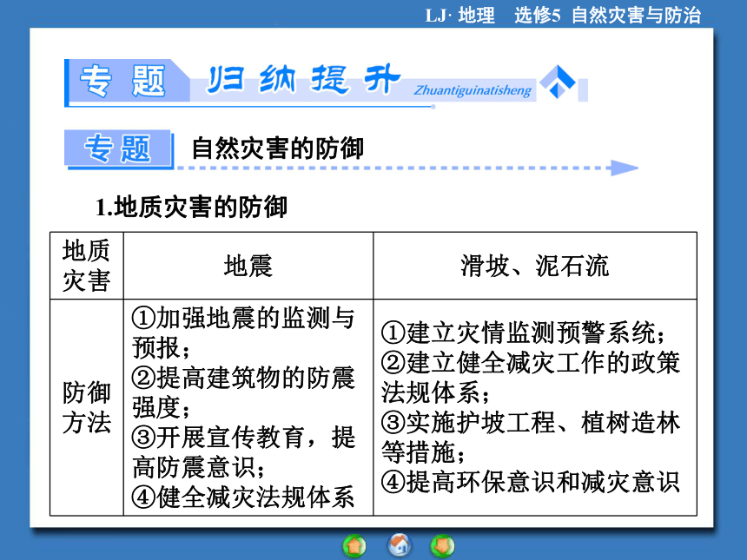Click the header text 'LJ· 地理'
The image size is (747, 560).
click(460, 16)
